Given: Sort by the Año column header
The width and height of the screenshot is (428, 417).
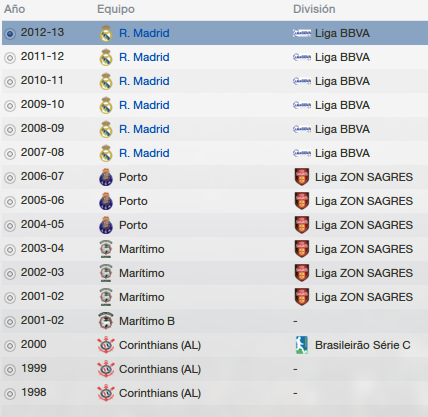Looking at the screenshot, I should (x=15, y=9).
